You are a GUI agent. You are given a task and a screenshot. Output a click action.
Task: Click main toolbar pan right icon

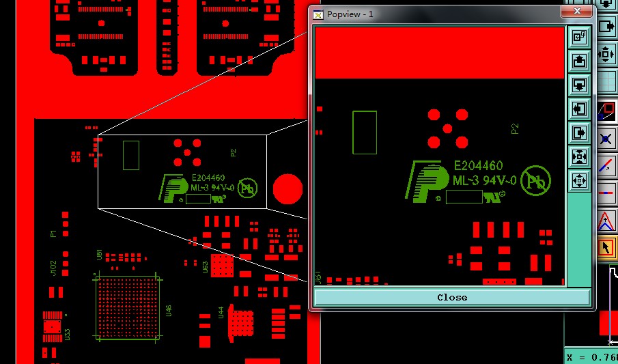click(x=606, y=27)
